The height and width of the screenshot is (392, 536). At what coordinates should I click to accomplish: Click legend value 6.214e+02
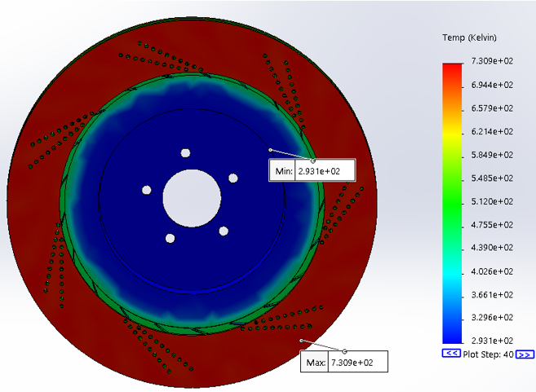[x=492, y=131]
